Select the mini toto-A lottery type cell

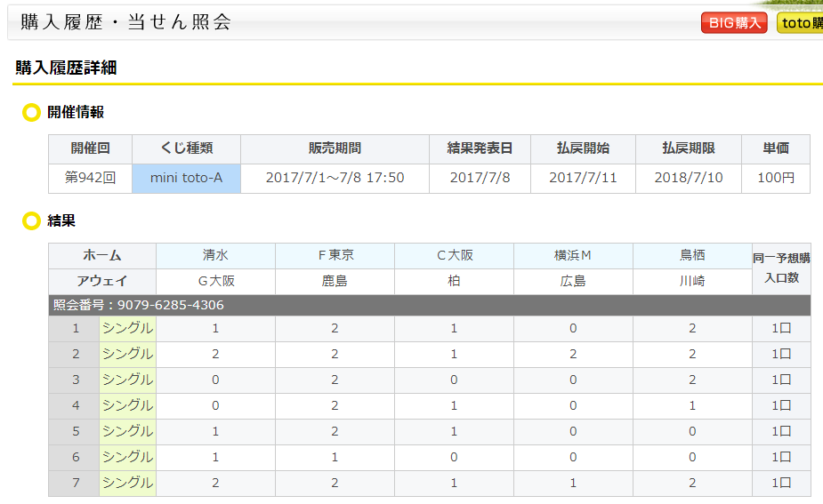(x=186, y=179)
